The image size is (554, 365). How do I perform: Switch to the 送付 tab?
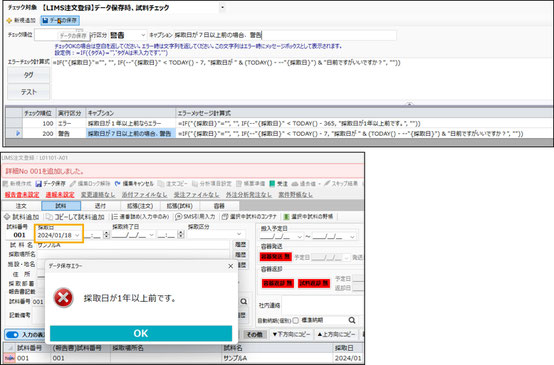point(101,206)
